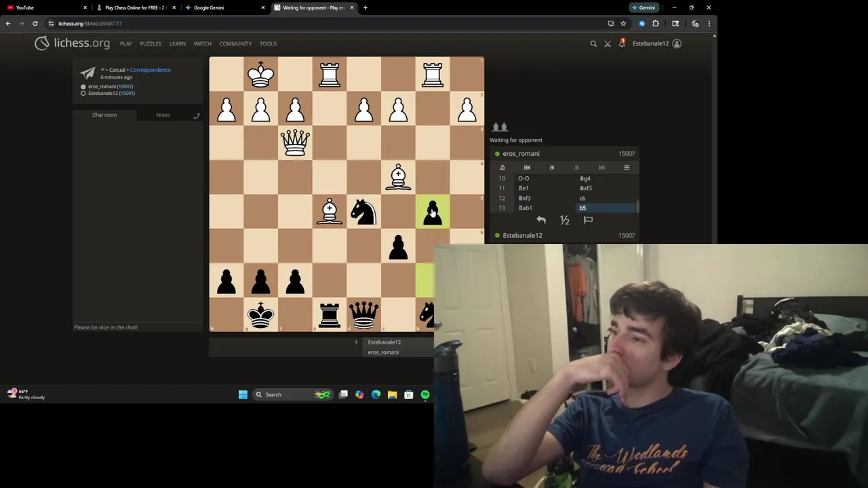
Task: Switch to the Notes tab
Action: tap(163, 115)
